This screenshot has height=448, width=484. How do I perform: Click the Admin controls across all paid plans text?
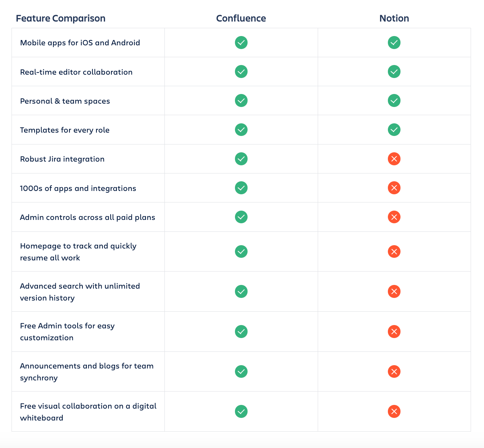[x=88, y=217]
